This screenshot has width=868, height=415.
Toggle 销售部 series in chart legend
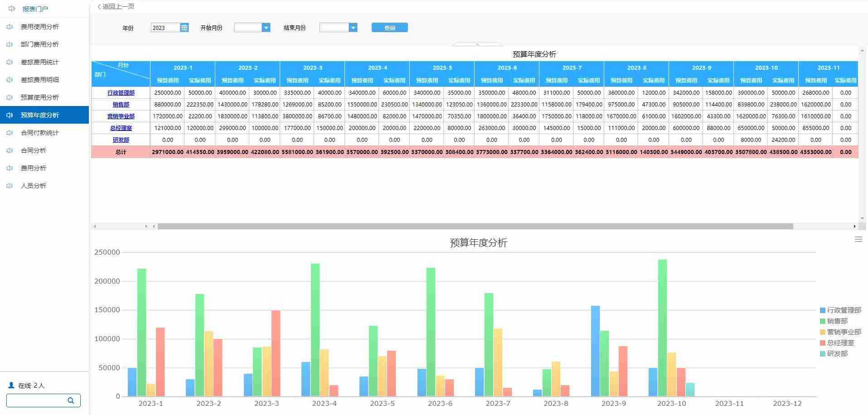coord(833,321)
